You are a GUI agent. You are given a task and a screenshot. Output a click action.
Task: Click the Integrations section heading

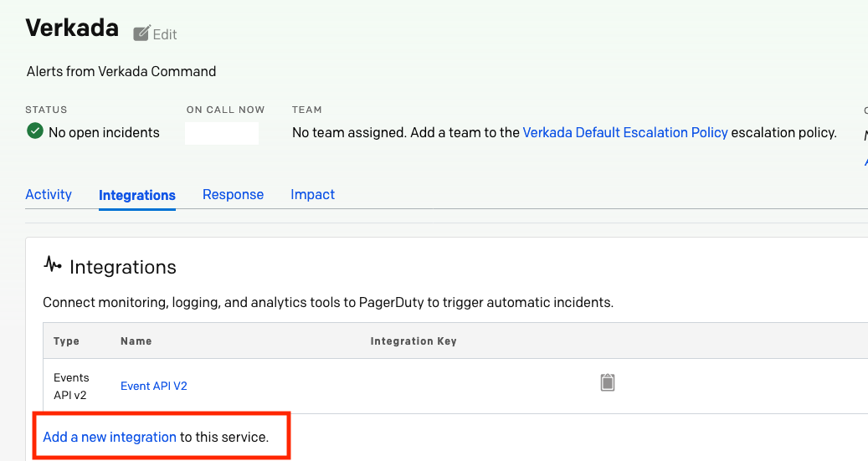coord(123,267)
